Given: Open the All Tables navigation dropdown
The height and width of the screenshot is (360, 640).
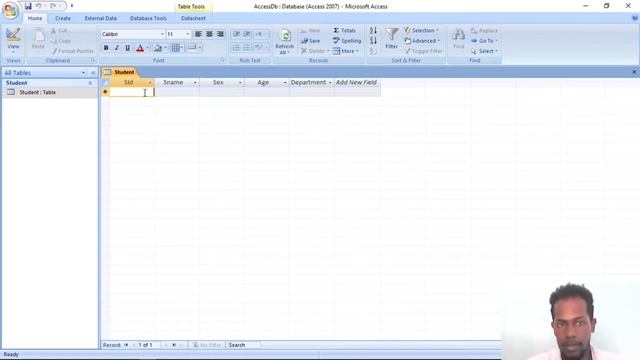Looking at the screenshot, I should point(84,73).
